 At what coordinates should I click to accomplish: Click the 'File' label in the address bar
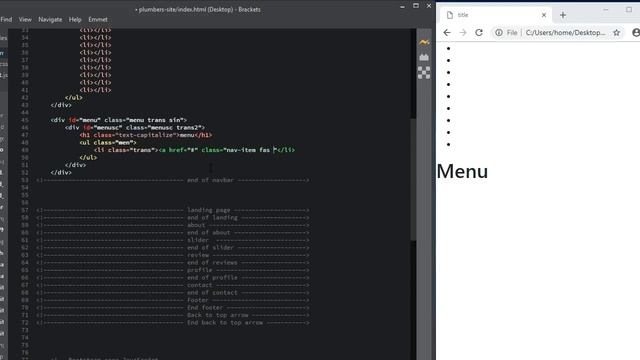click(x=512, y=33)
